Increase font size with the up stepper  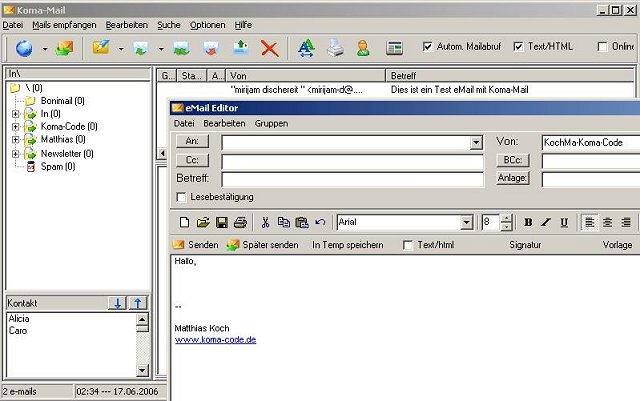pos(506,218)
